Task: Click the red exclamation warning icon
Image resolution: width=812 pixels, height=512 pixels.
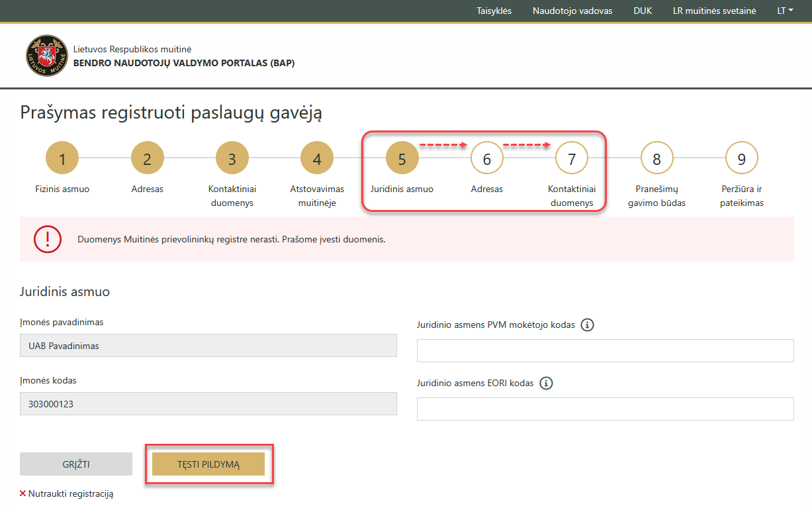Action: pyautogui.click(x=47, y=240)
